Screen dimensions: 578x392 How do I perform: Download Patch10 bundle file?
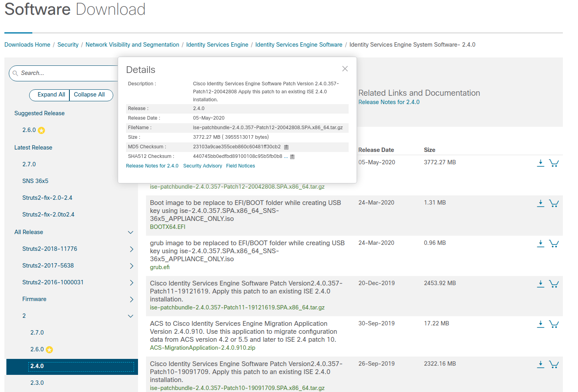click(540, 364)
